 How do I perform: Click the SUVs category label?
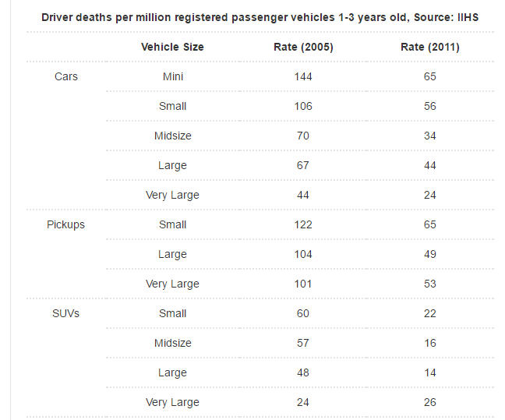click(66, 313)
